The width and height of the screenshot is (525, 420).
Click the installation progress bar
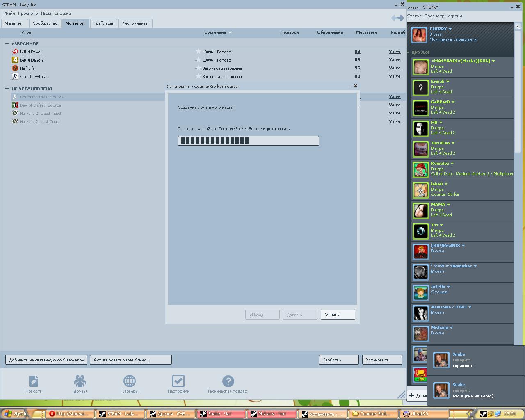[x=248, y=141]
